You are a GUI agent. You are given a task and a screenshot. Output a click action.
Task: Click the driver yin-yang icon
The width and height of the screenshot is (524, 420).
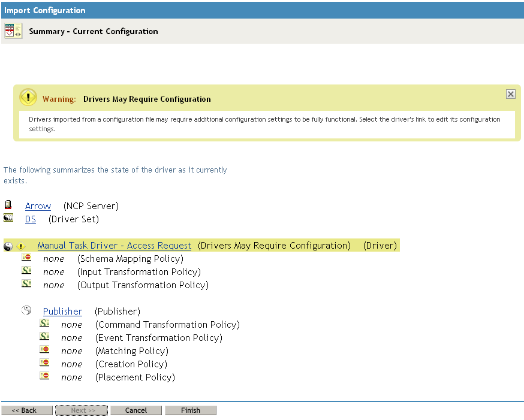[x=8, y=246]
